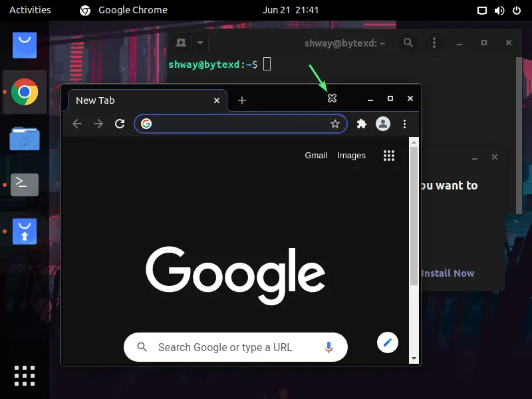
Task: Open the Activities overview
Action: (x=30, y=10)
